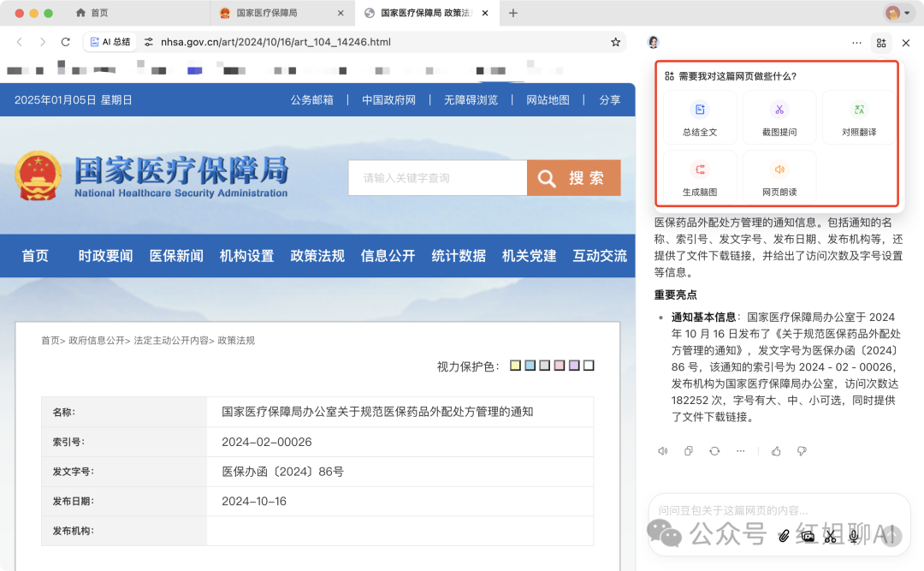Attach a file with the paperclip icon

click(783, 536)
